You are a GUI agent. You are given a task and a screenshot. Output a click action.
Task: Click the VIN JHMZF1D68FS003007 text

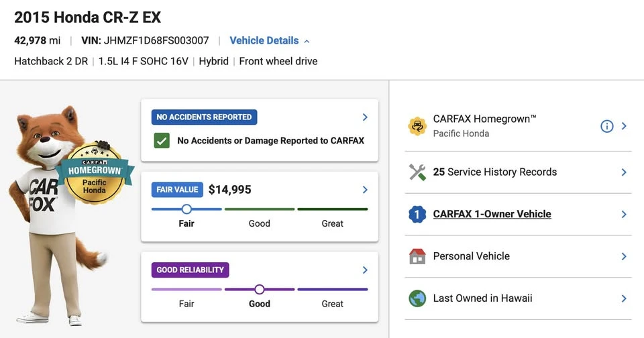click(145, 41)
